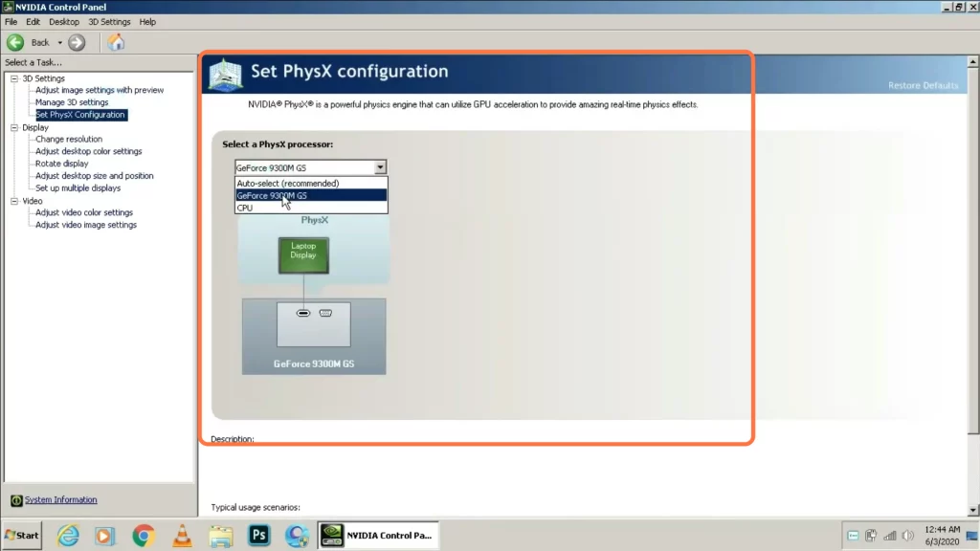The height and width of the screenshot is (551, 980).
Task: Choose GeForce 9300M GS in dropdown list
Action: click(x=311, y=195)
